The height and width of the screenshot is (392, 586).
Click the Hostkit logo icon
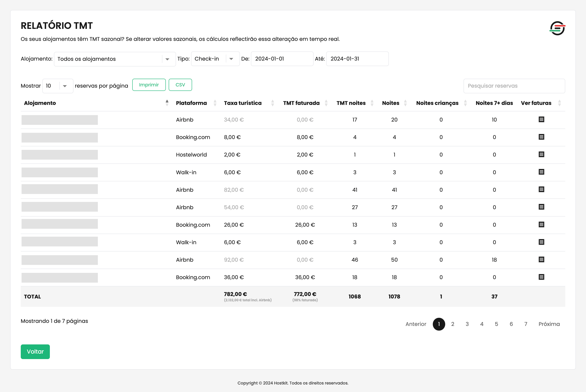click(x=558, y=28)
